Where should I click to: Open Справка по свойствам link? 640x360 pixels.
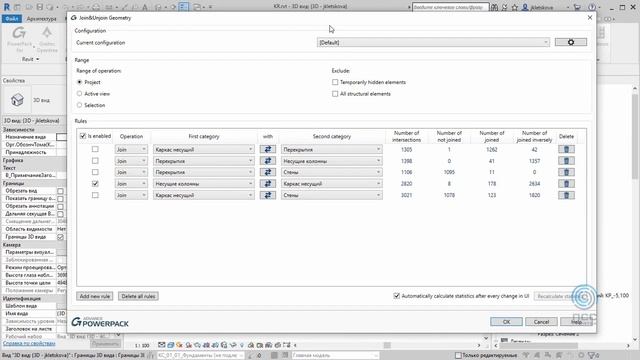click(29, 343)
